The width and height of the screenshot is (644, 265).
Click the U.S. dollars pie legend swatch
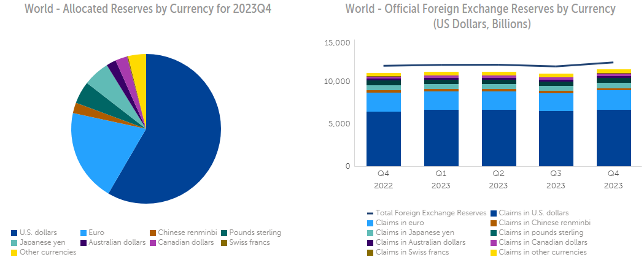[14, 232]
